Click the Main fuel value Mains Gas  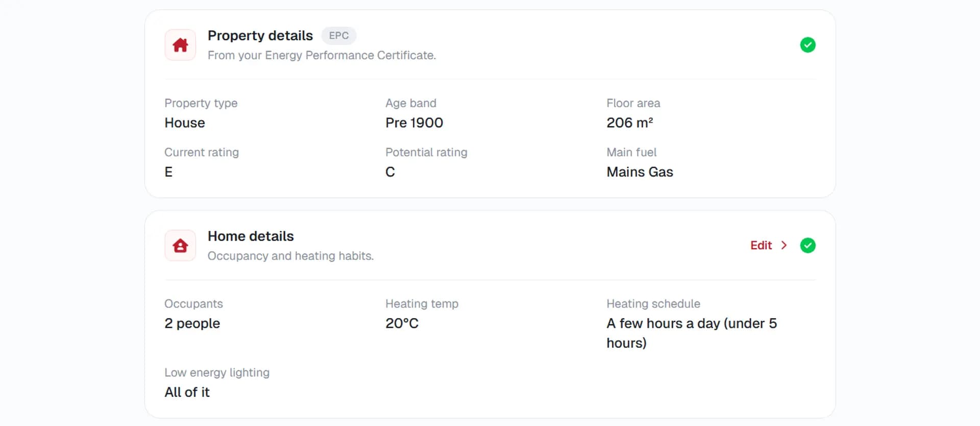[640, 172]
